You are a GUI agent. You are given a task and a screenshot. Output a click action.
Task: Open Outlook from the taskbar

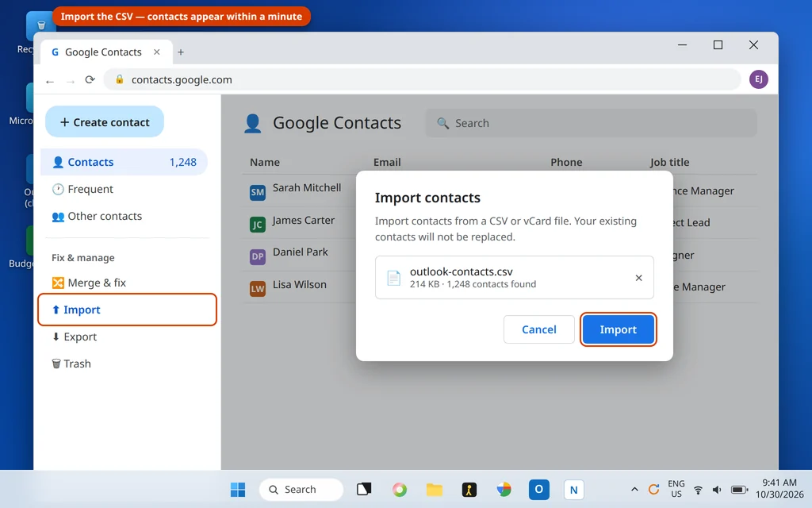pos(538,489)
